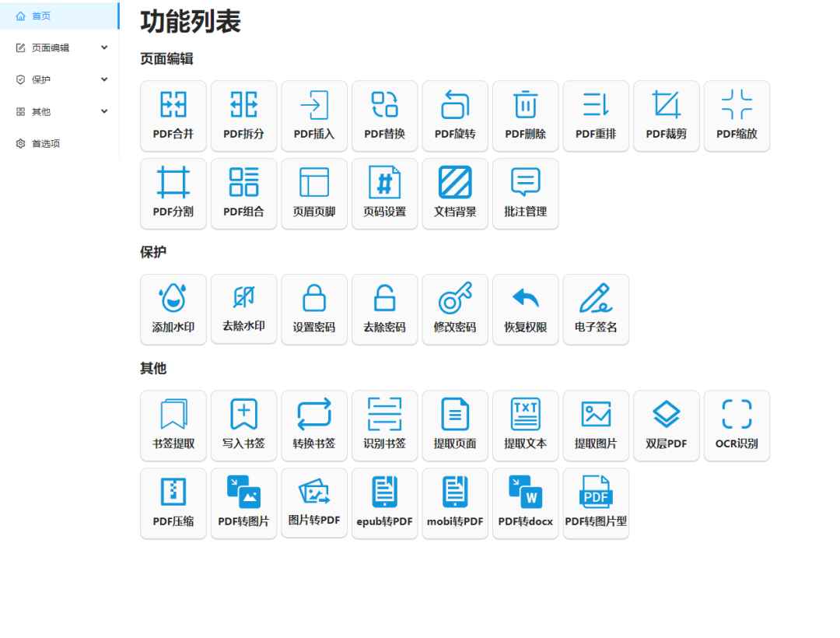The height and width of the screenshot is (638, 840).
Task: Open the 页面编辑 sidebar menu
Action: 59,47
